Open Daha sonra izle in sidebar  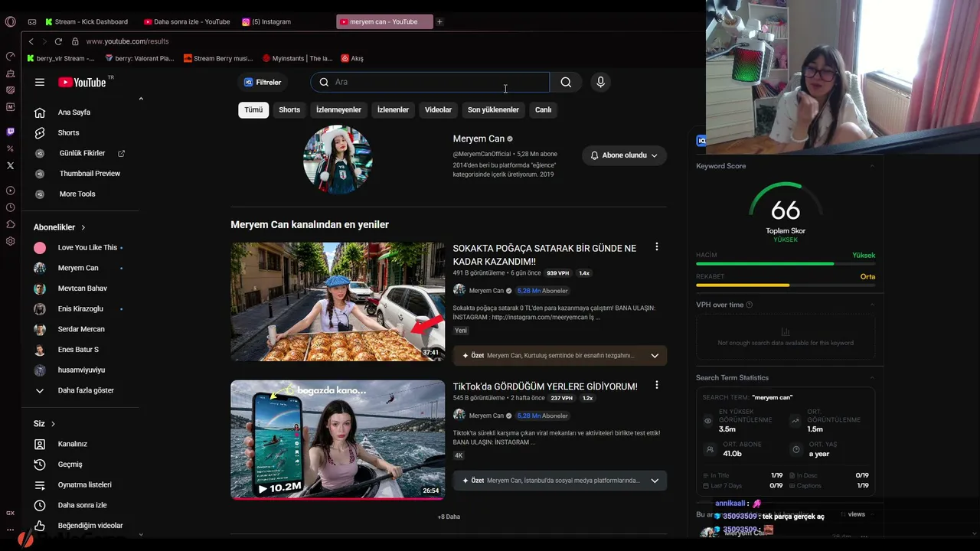tap(80, 505)
